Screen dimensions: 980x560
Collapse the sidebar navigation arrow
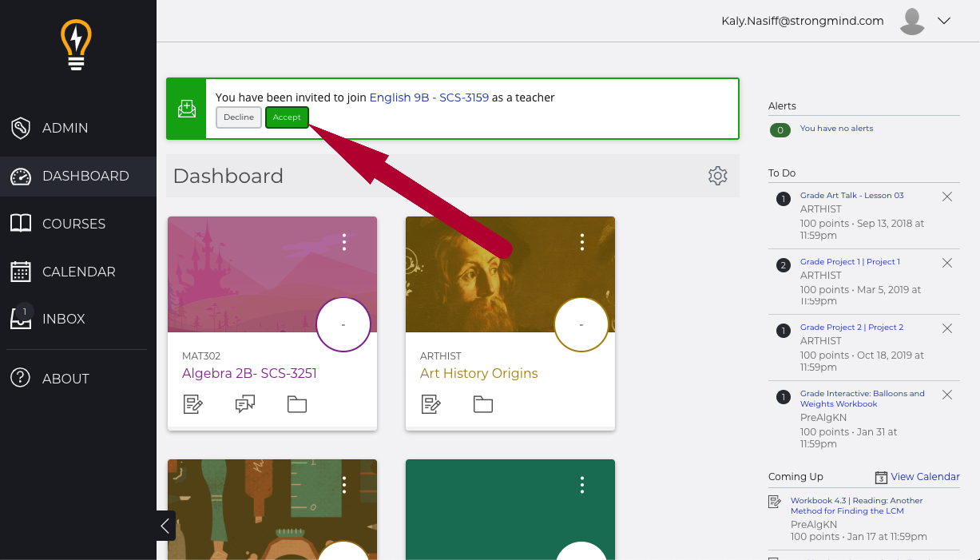(x=166, y=526)
